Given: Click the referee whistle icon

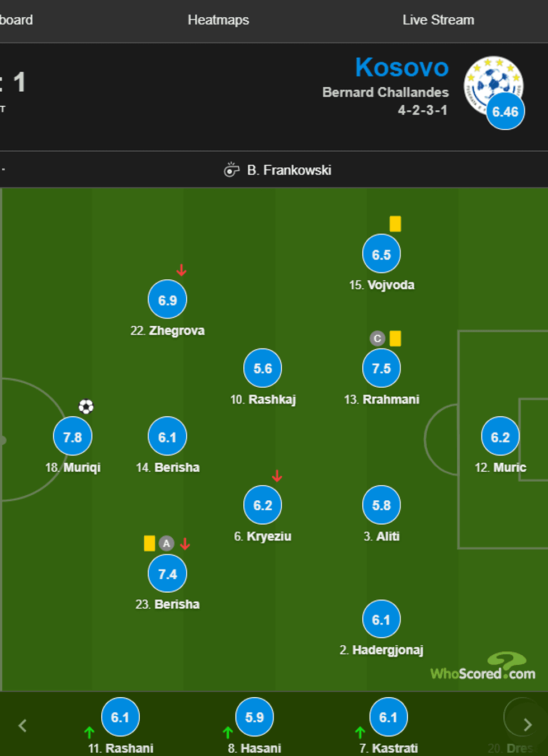Looking at the screenshot, I should click(x=231, y=170).
